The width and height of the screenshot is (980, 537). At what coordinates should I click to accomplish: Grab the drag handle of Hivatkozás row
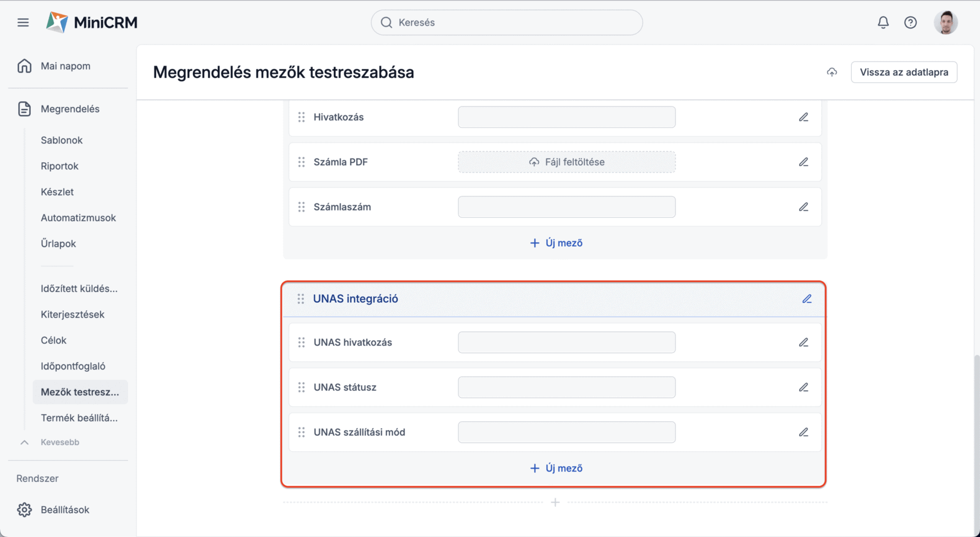click(302, 117)
